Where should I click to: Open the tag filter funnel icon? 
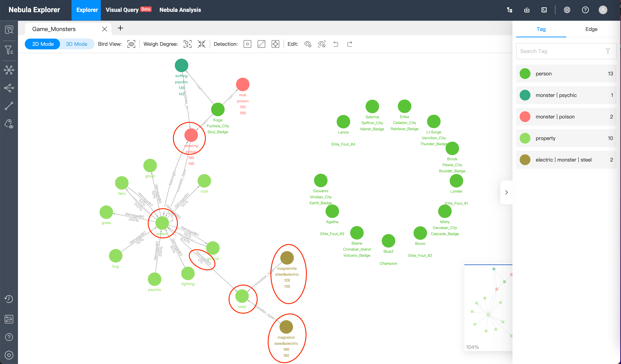pyautogui.click(x=608, y=51)
